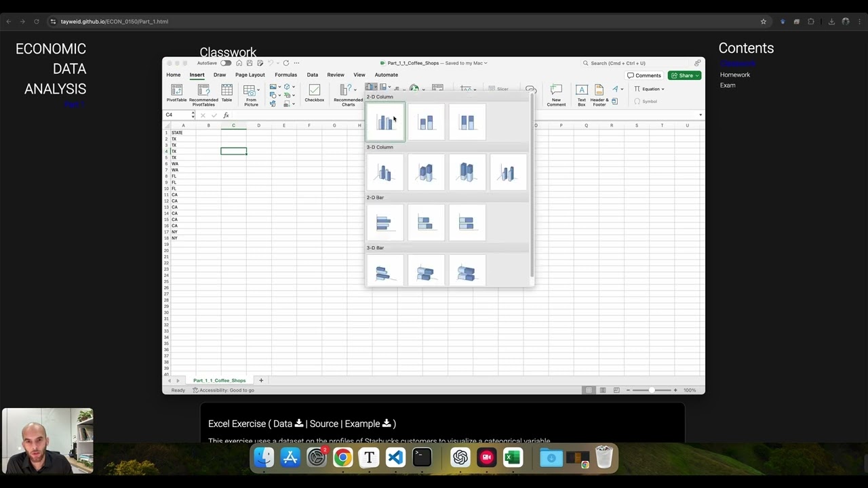
Task: Click the zoom in plus button
Action: coord(675,390)
